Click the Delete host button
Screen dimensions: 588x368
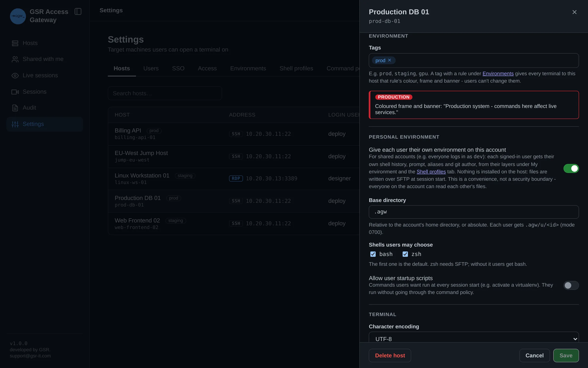tap(390, 355)
